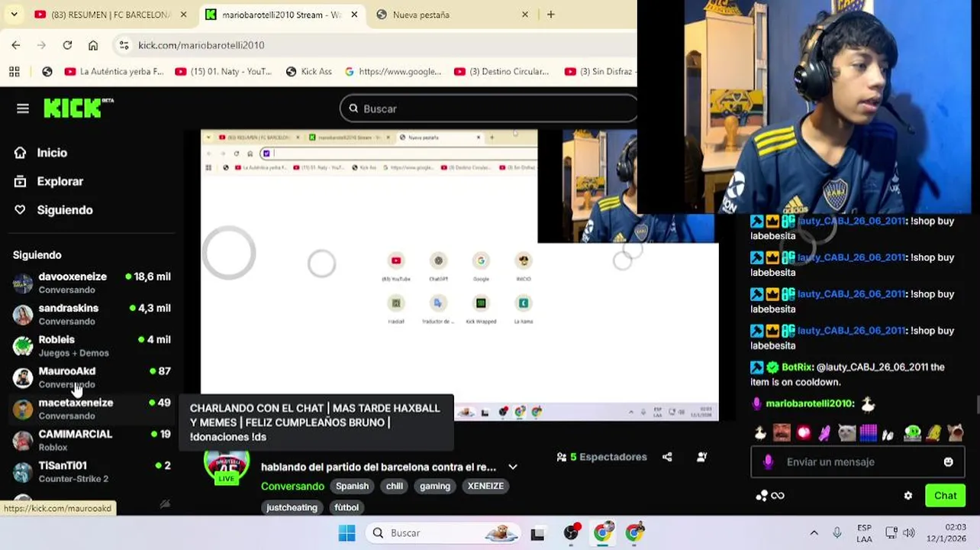Click the taskbar microphone icon

(x=837, y=533)
